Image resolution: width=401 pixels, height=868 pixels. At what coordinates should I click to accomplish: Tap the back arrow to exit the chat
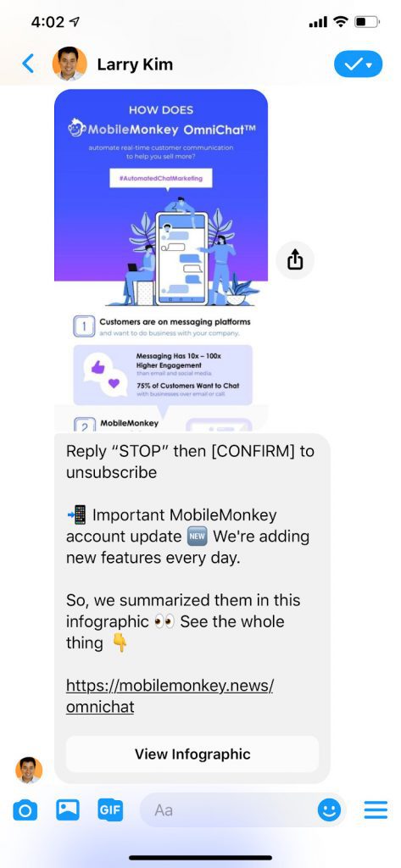pyautogui.click(x=28, y=64)
